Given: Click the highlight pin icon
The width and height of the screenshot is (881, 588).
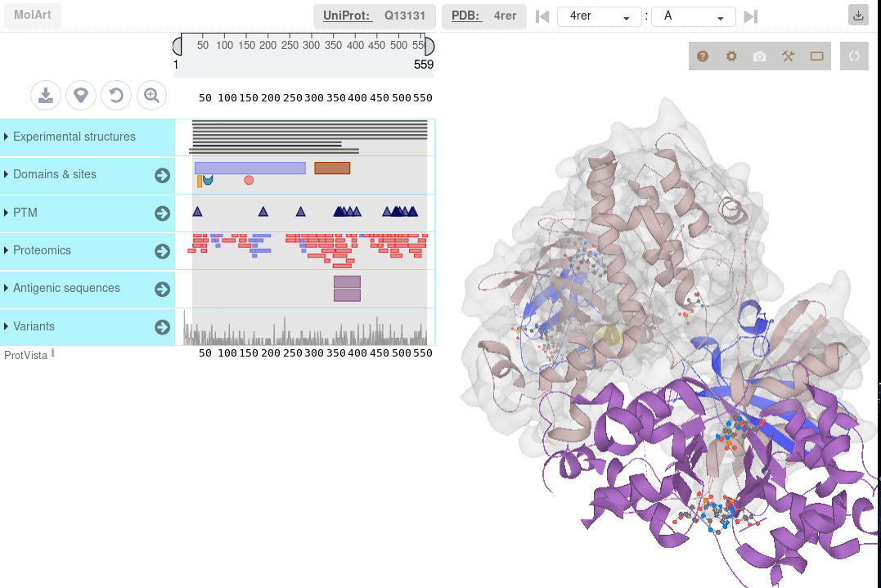Looking at the screenshot, I should [81, 95].
